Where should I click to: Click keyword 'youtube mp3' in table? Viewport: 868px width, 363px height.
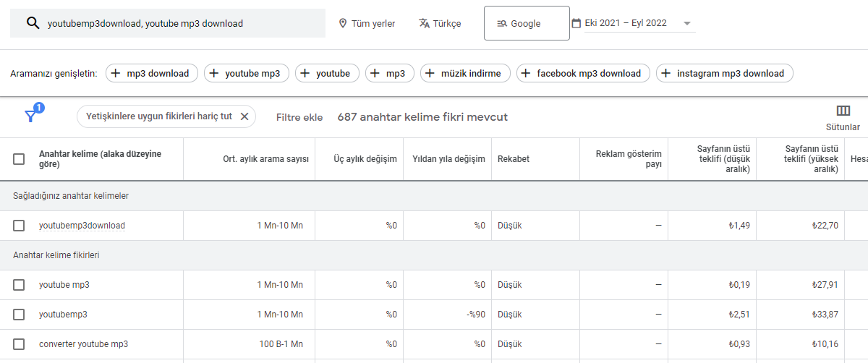(64, 285)
